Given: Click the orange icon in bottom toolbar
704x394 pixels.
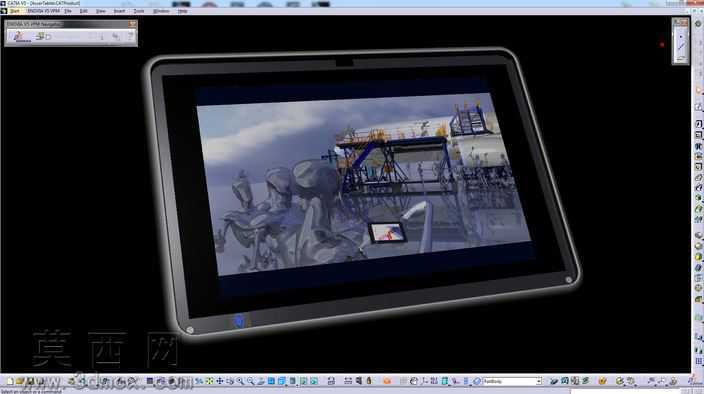Looking at the screenshot, I should [x=387, y=381].
